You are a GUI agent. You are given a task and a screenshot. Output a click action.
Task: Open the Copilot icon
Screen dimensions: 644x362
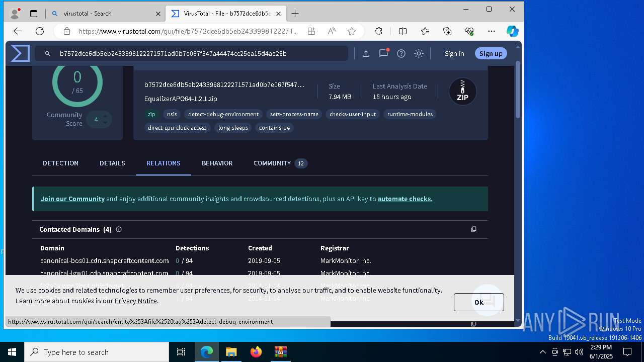click(512, 31)
